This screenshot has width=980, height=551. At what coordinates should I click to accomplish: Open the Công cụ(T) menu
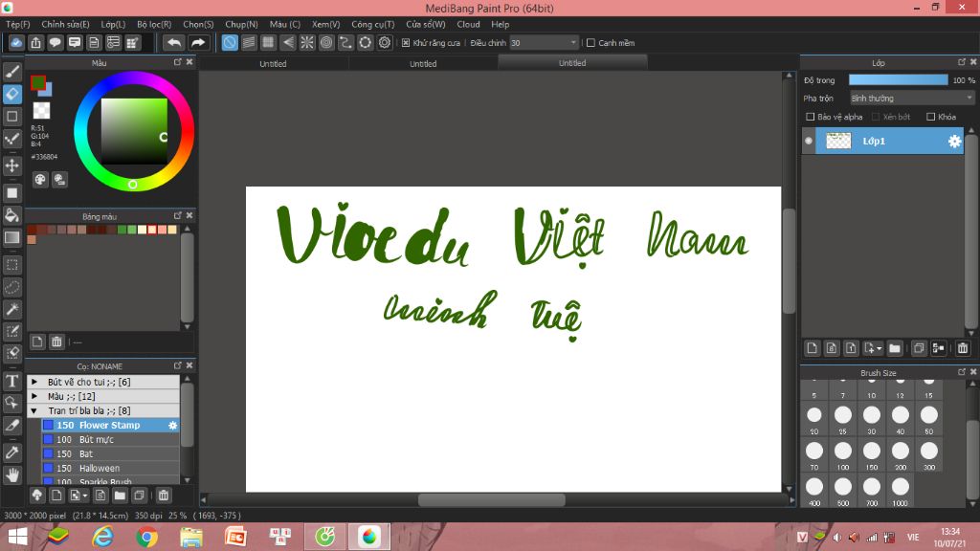coord(372,24)
